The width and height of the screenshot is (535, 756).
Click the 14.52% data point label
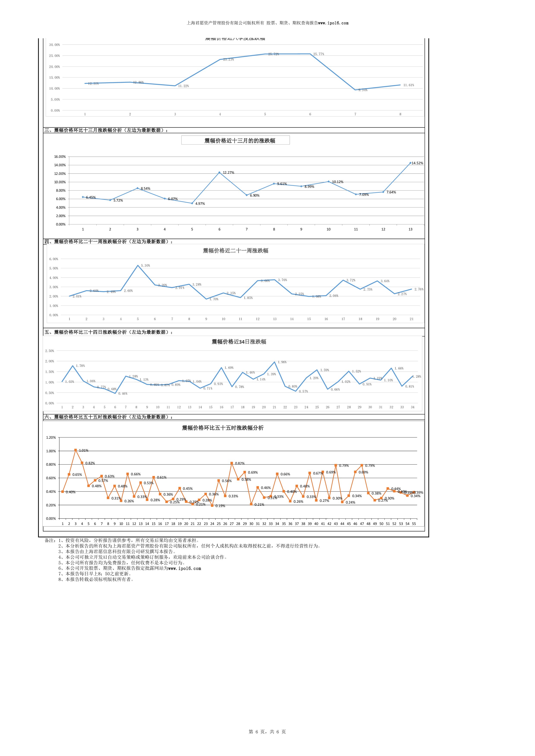417,163
